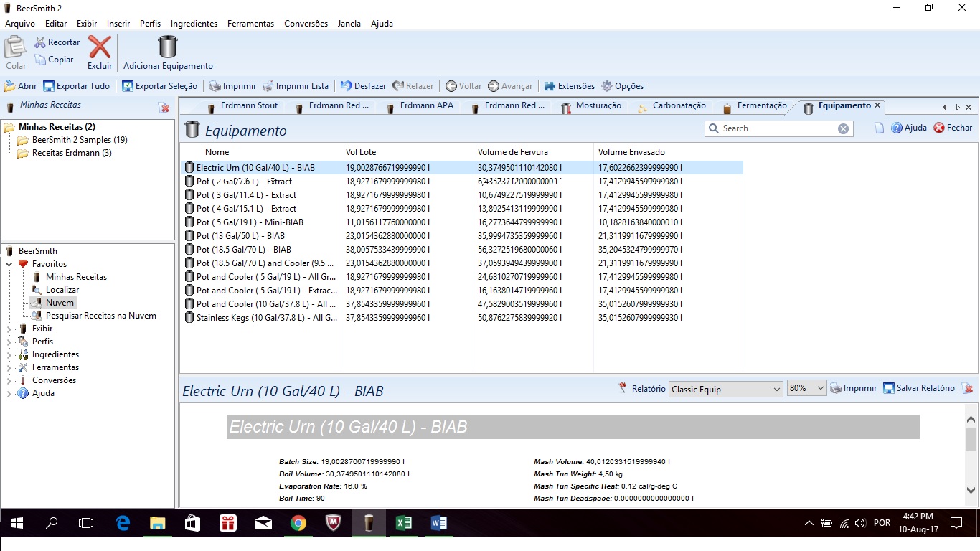Click Recortar scissors icon

coord(40,42)
